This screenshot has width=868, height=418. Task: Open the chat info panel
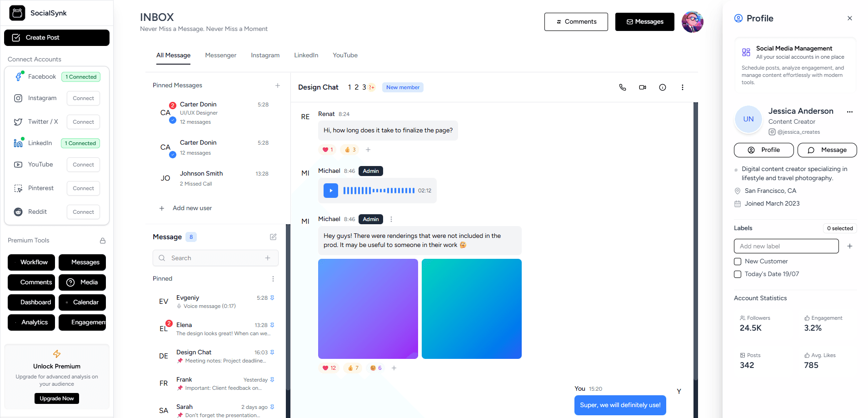663,87
